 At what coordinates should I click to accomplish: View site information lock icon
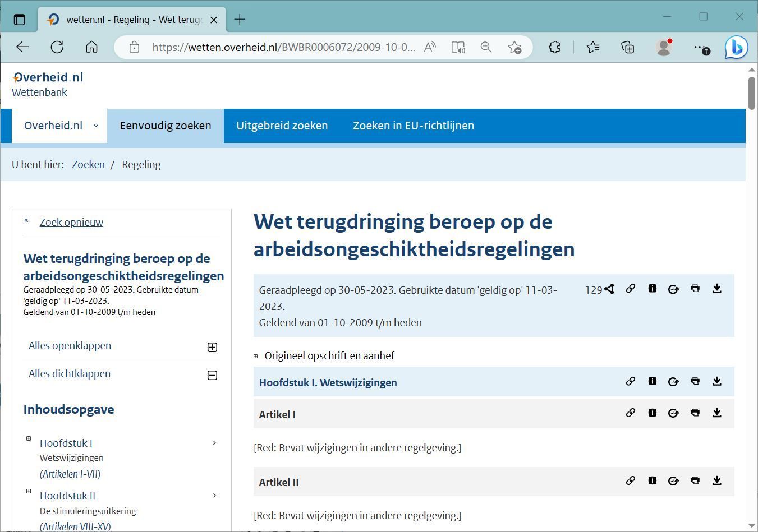(134, 47)
